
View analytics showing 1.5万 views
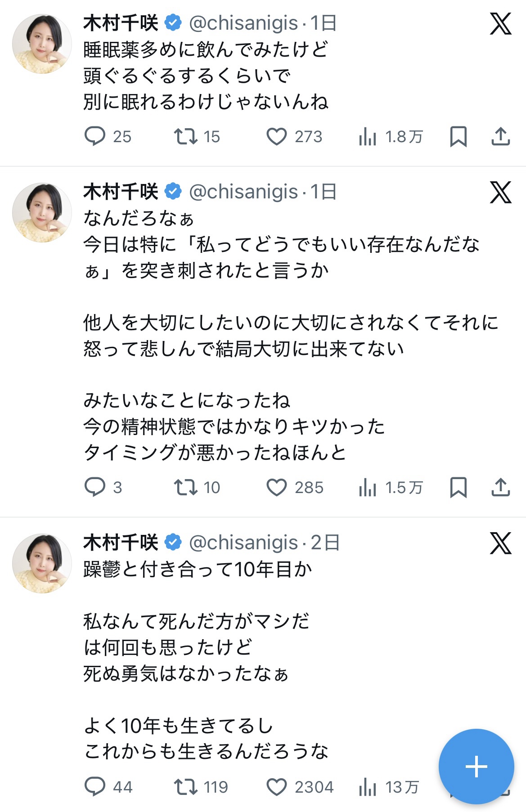pos(368,487)
